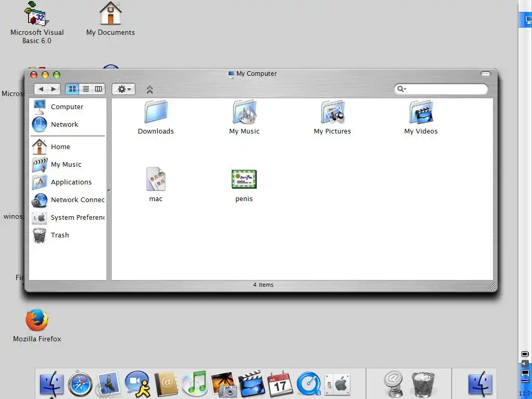
Task: Open iChat icon in the dock
Action: 137,384
